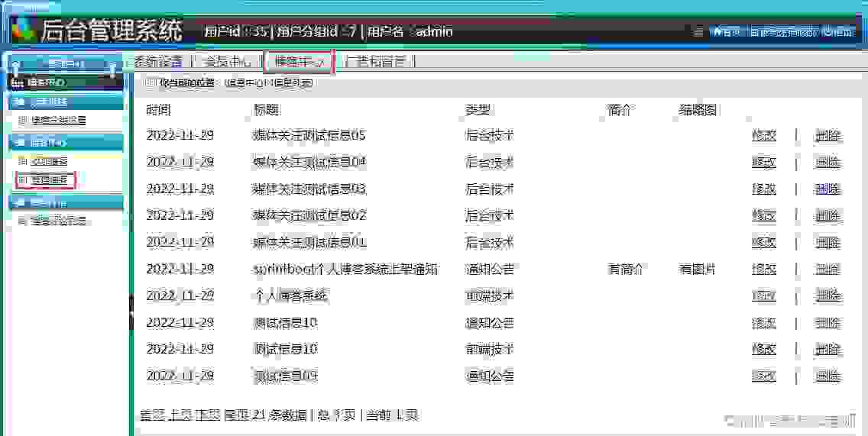
Task: Click 修改 for 媒体关注测试信息05
Action: (764, 135)
